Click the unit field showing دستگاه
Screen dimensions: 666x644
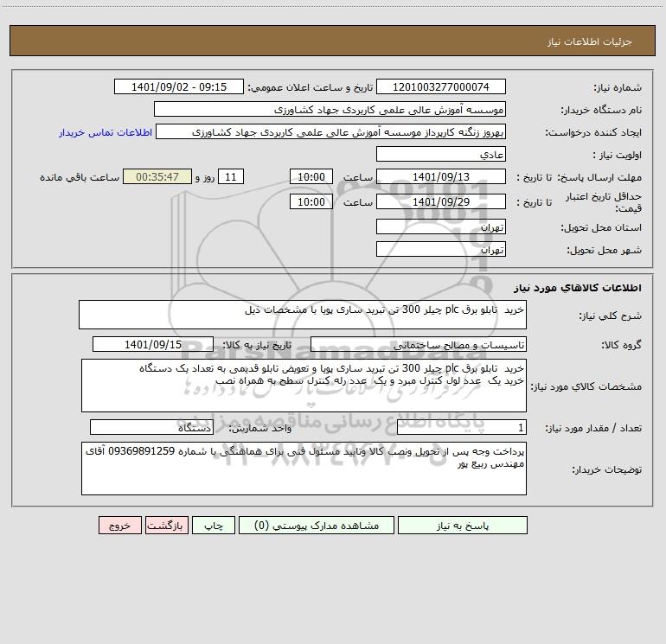click(151, 427)
